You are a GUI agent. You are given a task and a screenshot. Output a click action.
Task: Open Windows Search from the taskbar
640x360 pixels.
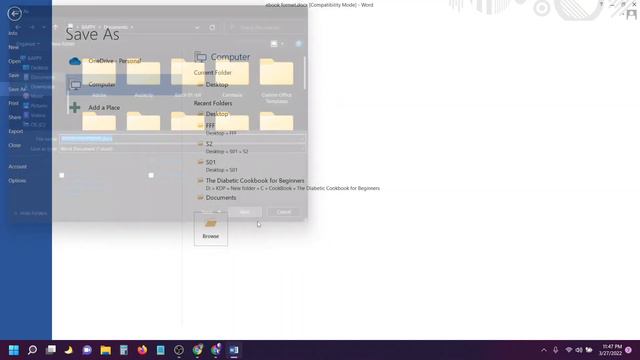click(x=32, y=350)
